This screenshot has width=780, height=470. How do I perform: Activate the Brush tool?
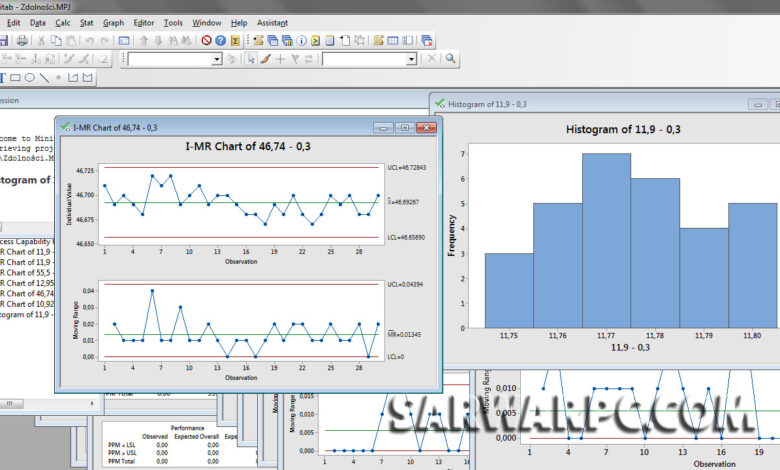click(266, 59)
